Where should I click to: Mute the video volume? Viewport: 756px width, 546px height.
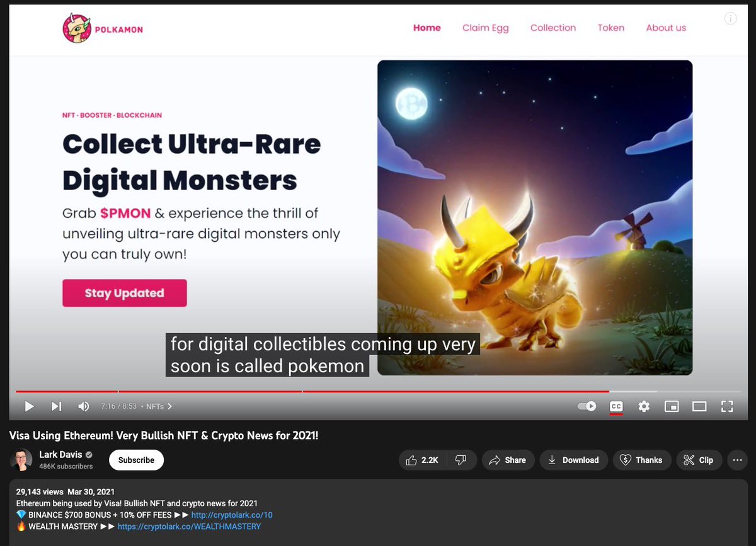coord(84,406)
